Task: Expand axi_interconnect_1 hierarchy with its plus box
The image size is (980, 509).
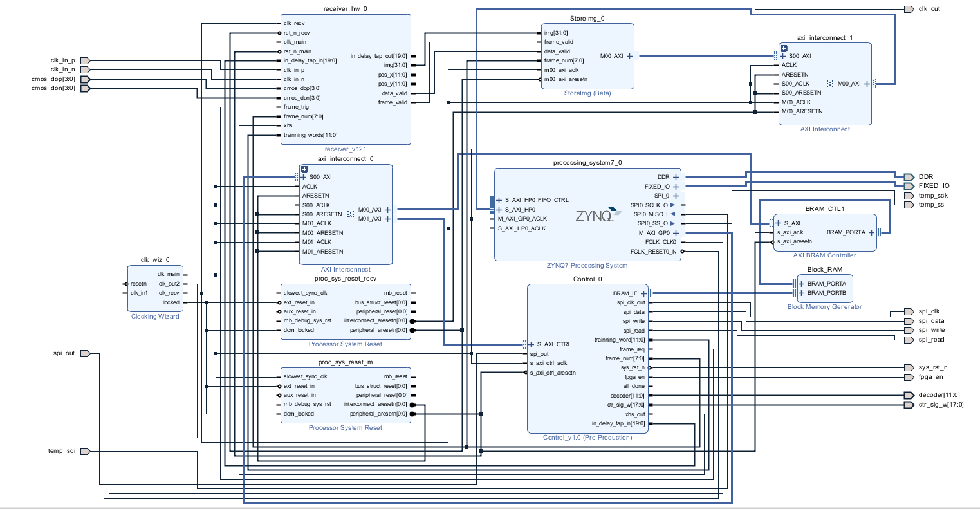Action: click(x=784, y=48)
